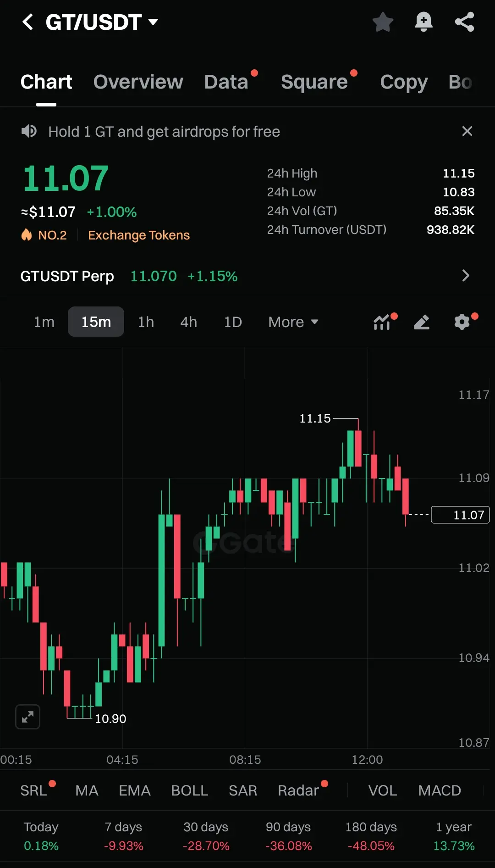This screenshot has width=495, height=868.
Task: Select the Chart tab
Action: pos(46,82)
